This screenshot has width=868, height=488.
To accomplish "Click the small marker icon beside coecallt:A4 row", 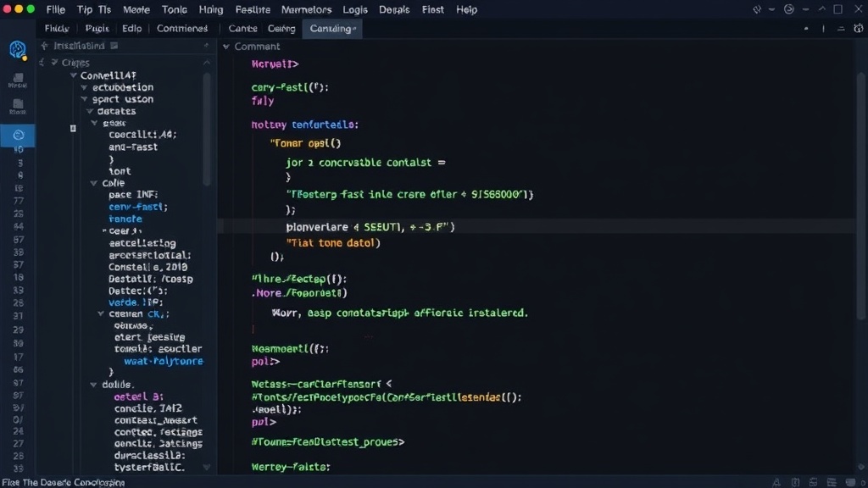I will point(73,129).
